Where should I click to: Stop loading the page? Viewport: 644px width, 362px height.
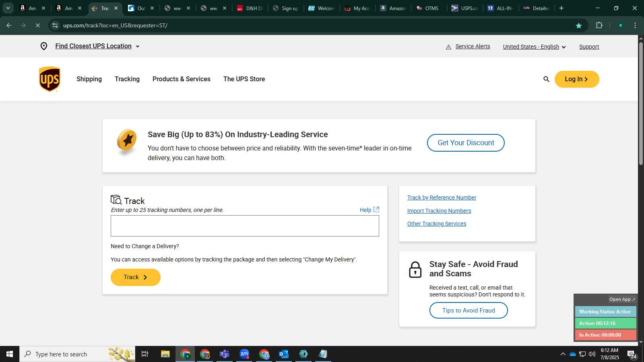[37, 25]
